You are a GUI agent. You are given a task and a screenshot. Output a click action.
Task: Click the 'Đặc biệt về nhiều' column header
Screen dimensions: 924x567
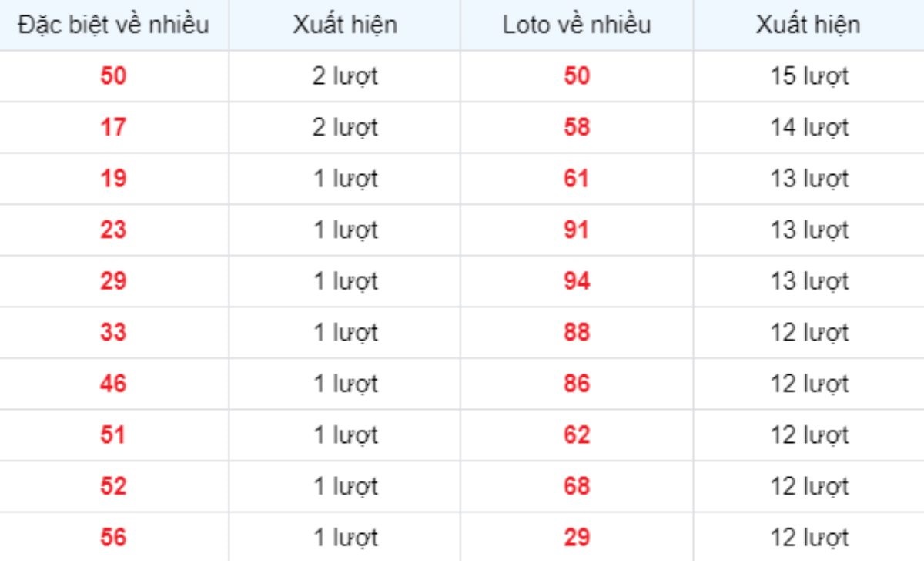coord(114,25)
